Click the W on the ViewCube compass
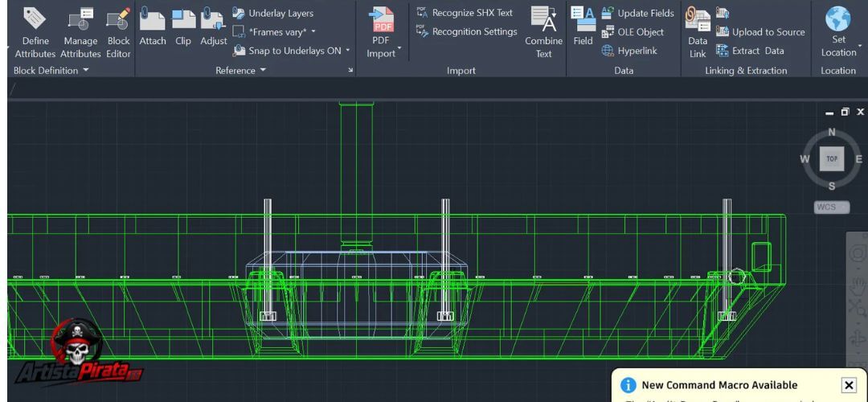 [x=805, y=159]
